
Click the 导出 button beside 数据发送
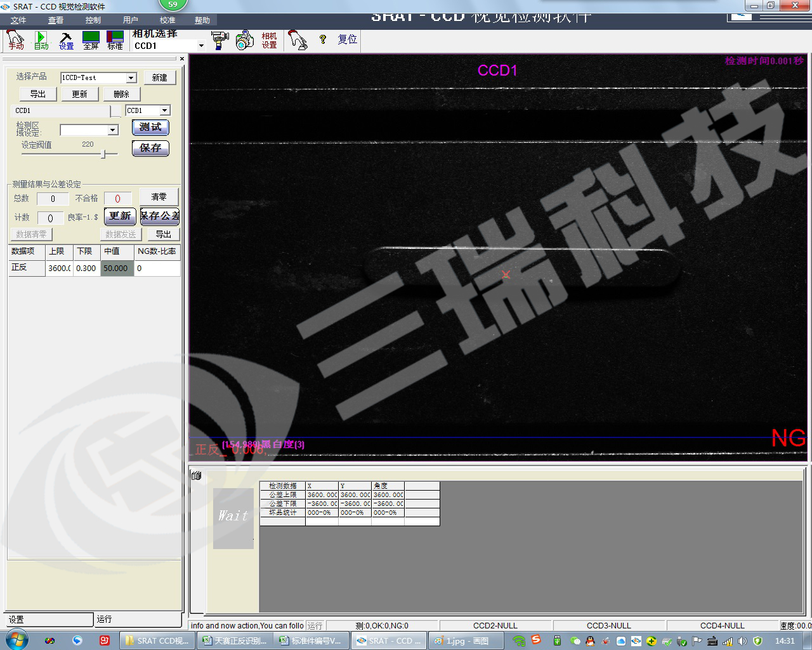click(163, 234)
